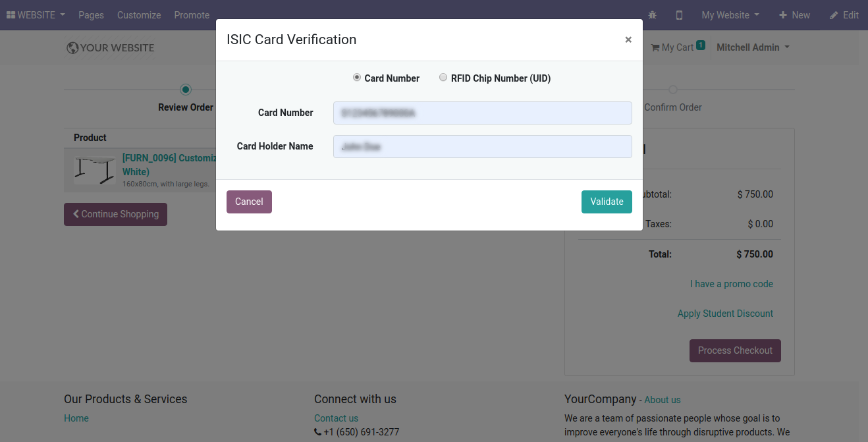Click the Total amount $ 750.00
Screen dimensions: 868x442
[755, 254]
